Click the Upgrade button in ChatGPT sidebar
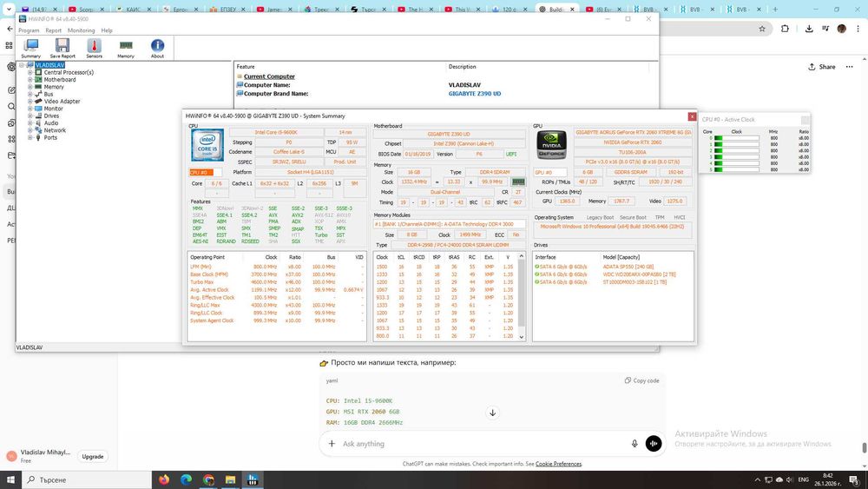The height and width of the screenshot is (489, 868). coord(93,456)
